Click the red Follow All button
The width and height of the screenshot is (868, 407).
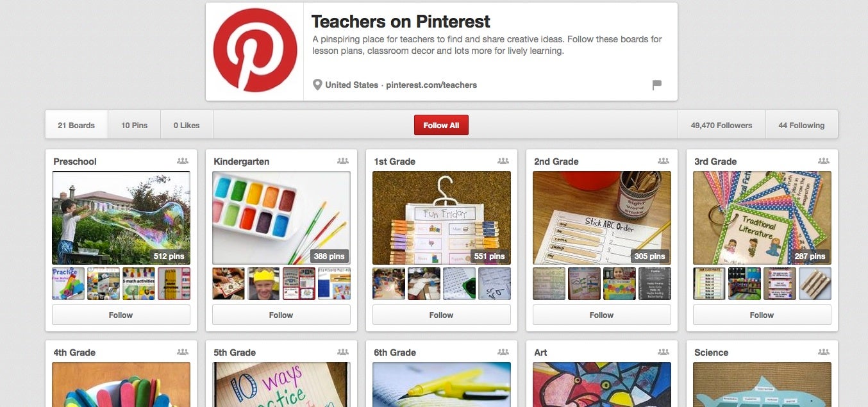coord(441,125)
